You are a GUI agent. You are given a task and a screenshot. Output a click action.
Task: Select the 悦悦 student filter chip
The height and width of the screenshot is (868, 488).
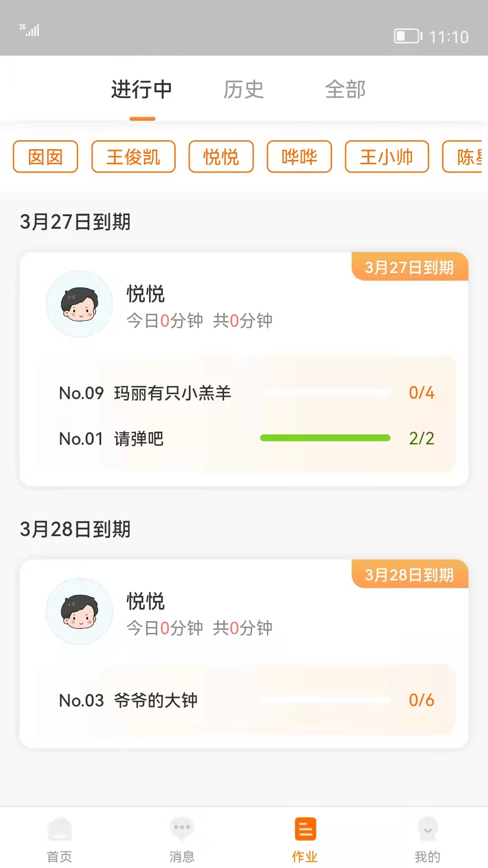click(221, 157)
